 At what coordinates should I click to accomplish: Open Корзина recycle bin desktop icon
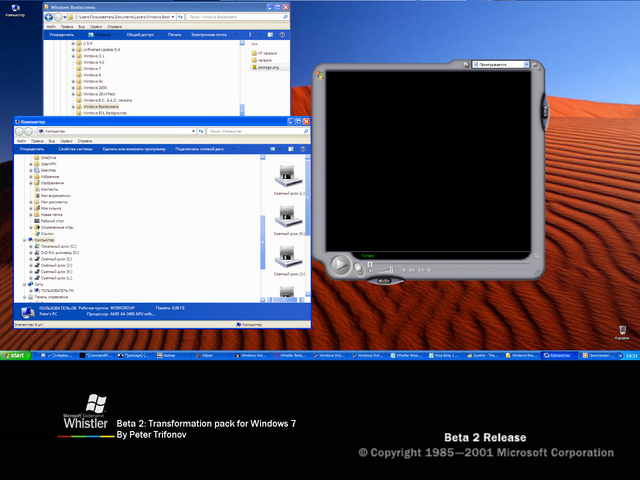[622, 333]
